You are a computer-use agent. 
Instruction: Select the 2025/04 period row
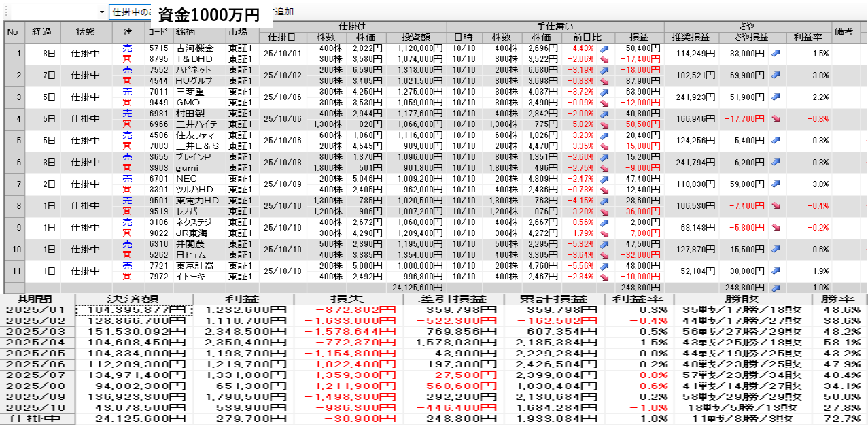click(37, 343)
